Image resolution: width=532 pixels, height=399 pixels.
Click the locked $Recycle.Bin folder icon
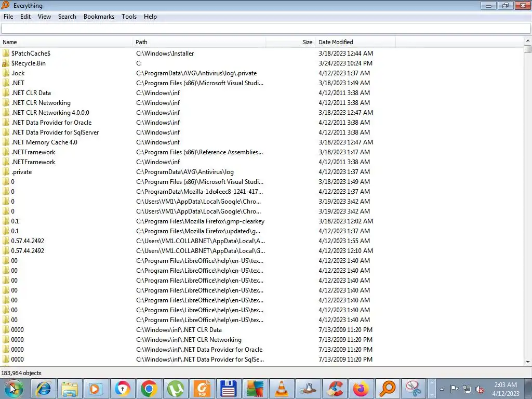(x=6, y=63)
